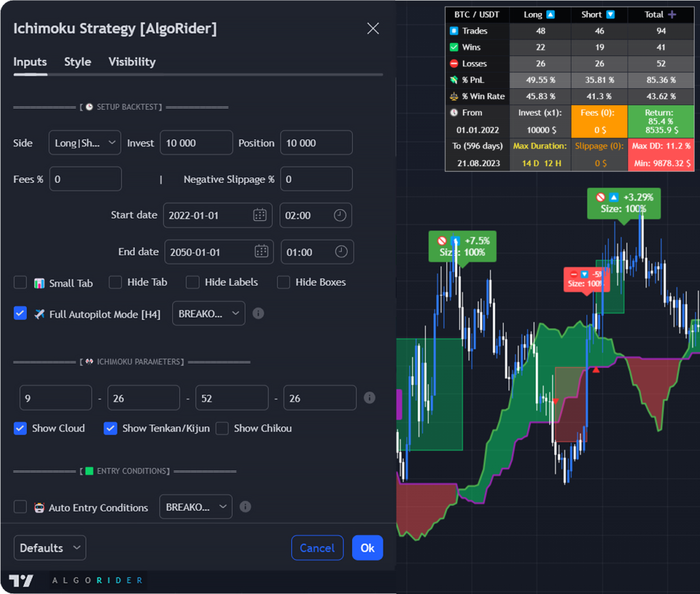Click the TradingView logo in the bottom bar

click(21, 579)
